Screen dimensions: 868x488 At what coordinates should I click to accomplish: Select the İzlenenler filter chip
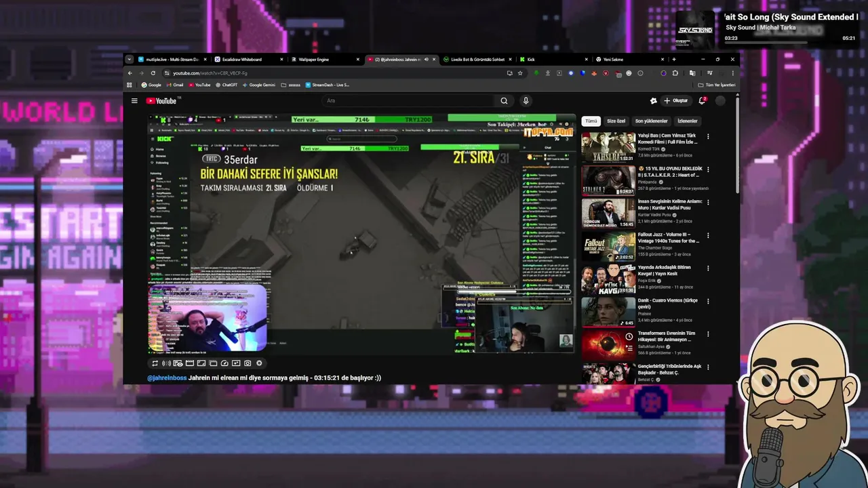(687, 121)
